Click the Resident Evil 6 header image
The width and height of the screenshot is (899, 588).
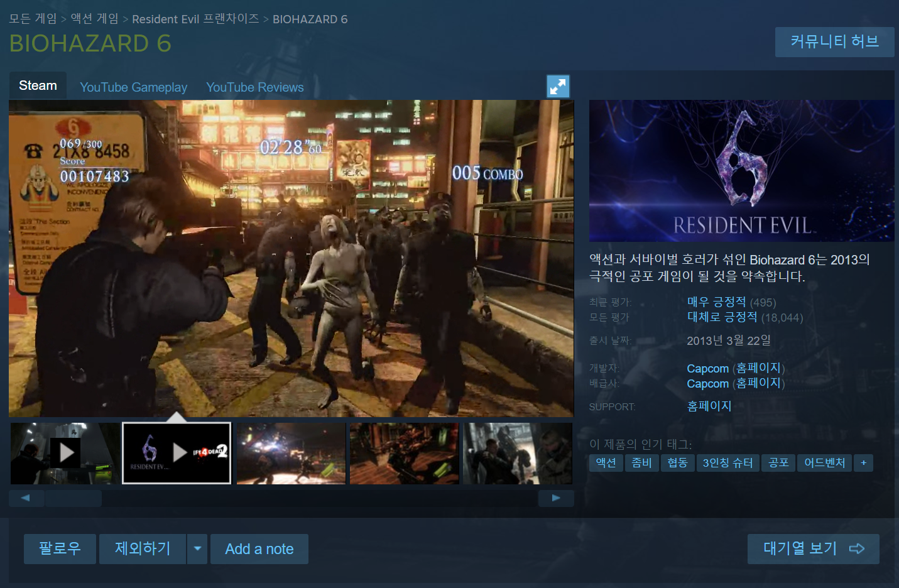pos(741,171)
